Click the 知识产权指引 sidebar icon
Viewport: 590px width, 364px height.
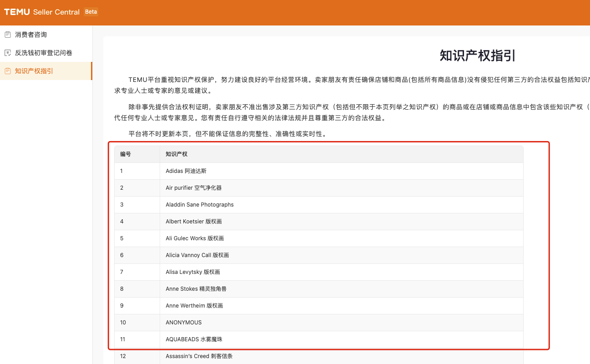[x=8, y=71]
